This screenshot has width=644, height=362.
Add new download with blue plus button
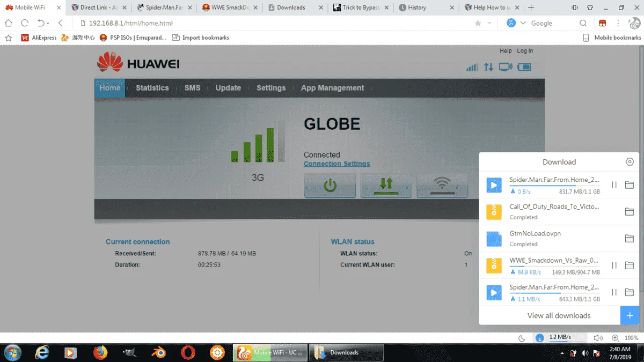pos(630,315)
